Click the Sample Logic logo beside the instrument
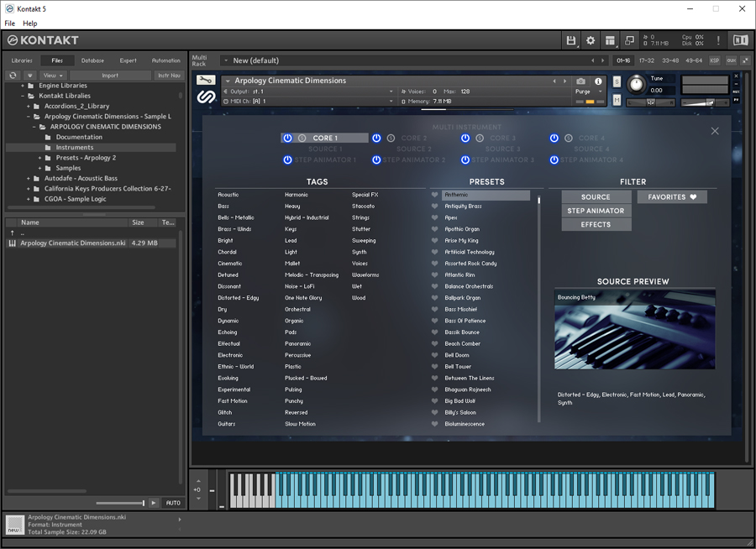The image size is (756, 549). click(x=206, y=97)
